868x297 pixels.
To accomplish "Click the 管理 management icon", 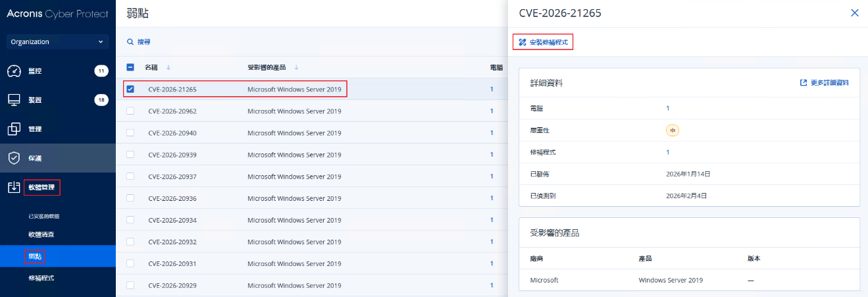I will click(14, 129).
